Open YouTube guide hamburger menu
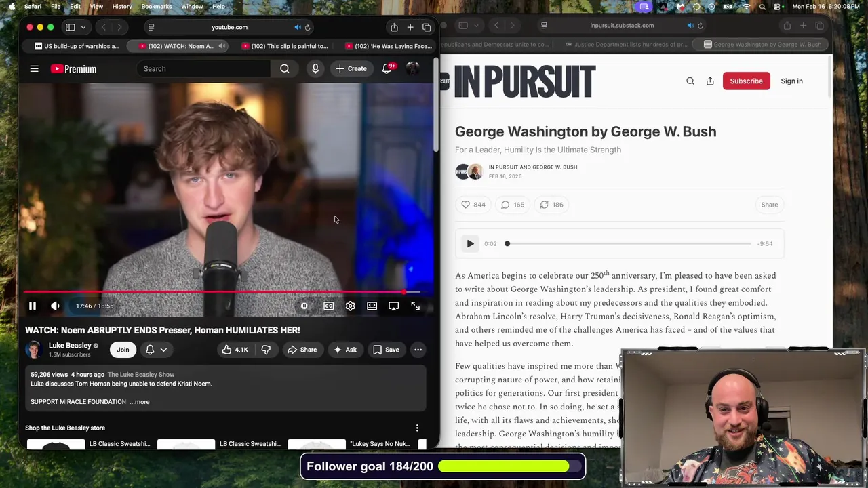 [x=34, y=68]
